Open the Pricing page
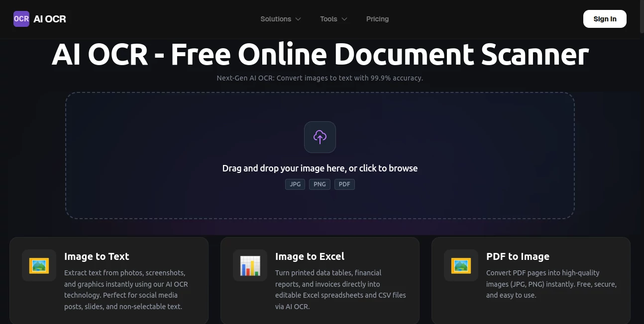The width and height of the screenshot is (644, 324). pyautogui.click(x=377, y=19)
